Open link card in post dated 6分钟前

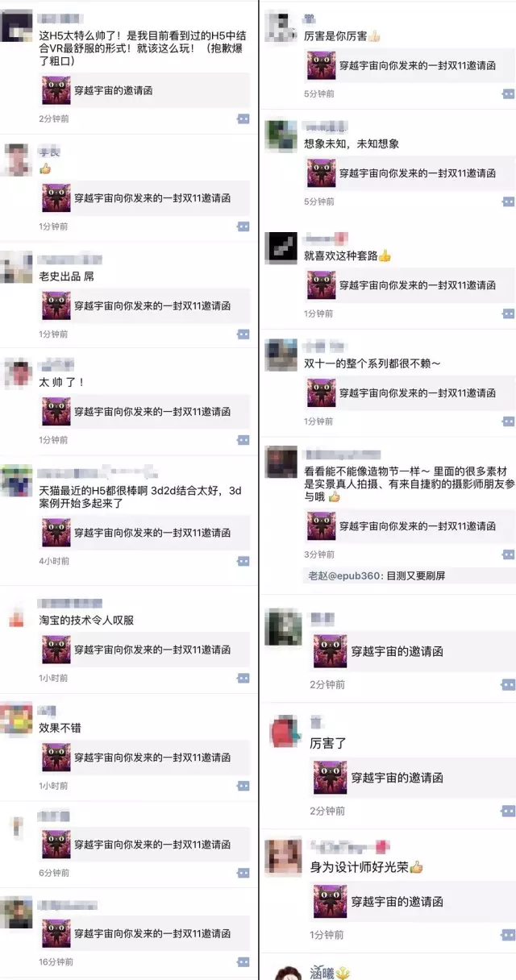(144, 845)
